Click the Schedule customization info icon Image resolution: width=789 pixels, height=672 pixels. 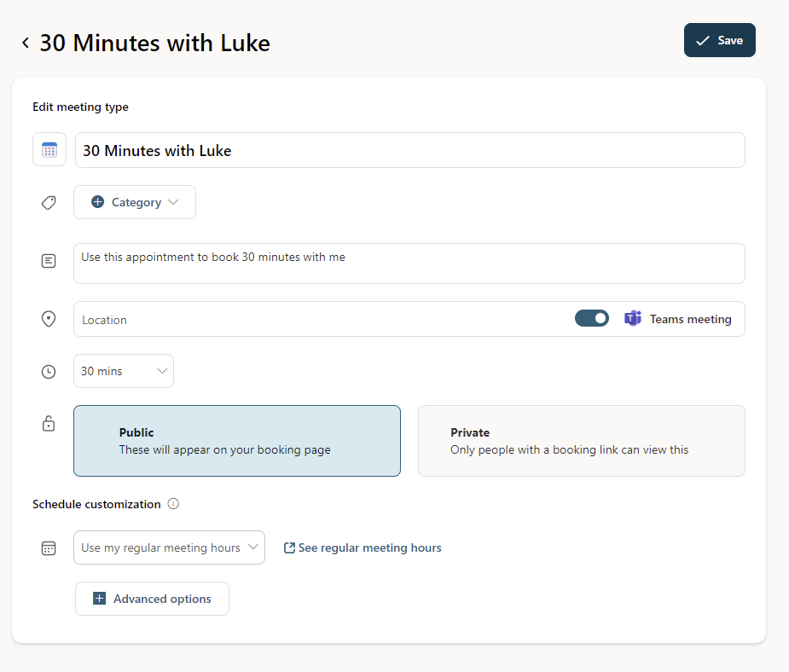173,504
